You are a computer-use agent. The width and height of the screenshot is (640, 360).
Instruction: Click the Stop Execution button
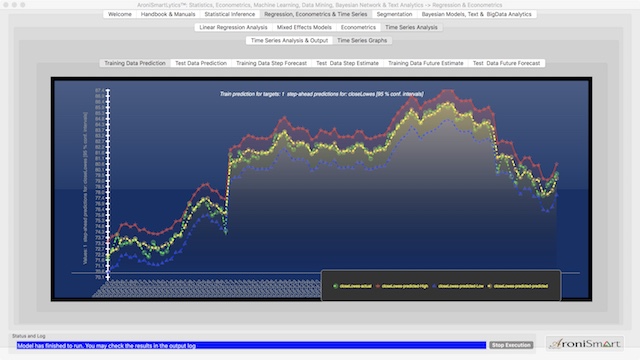(x=511, y=345)
